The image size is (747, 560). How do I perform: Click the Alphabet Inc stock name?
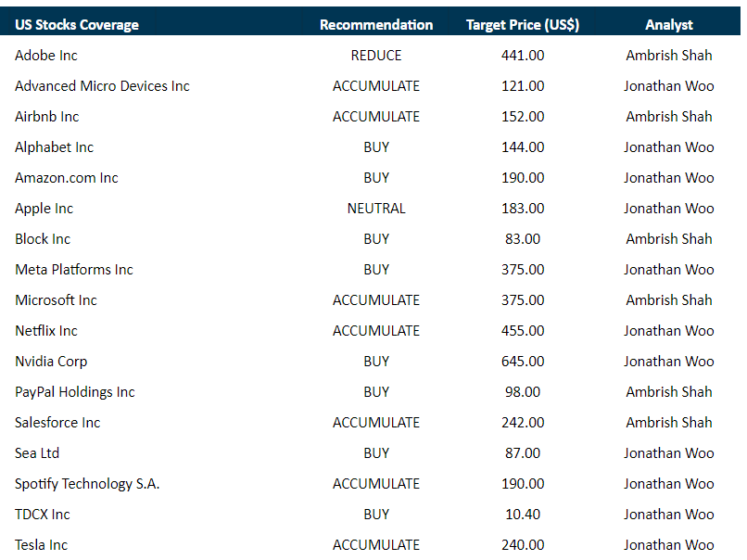coord(54,147)
